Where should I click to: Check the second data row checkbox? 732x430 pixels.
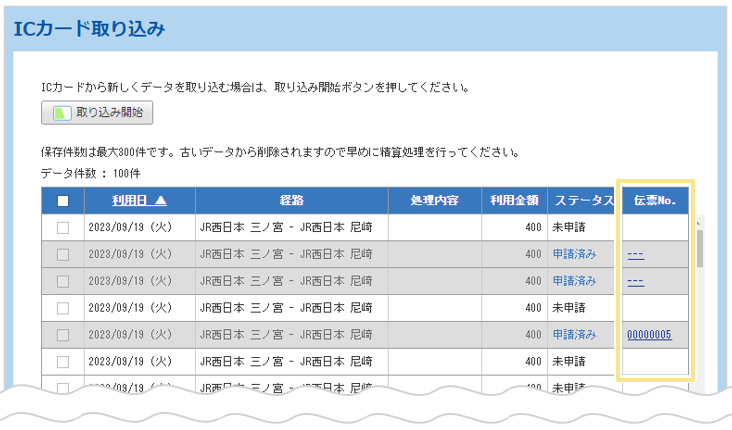63,255
